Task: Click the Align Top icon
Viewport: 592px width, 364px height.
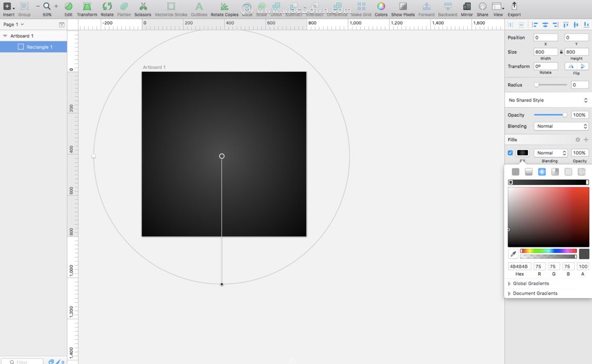Action: tap(566, 25)
